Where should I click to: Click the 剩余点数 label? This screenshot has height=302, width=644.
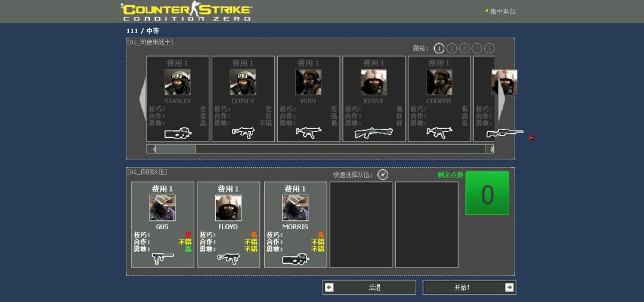pyautogui.click(x=451, y=175)
